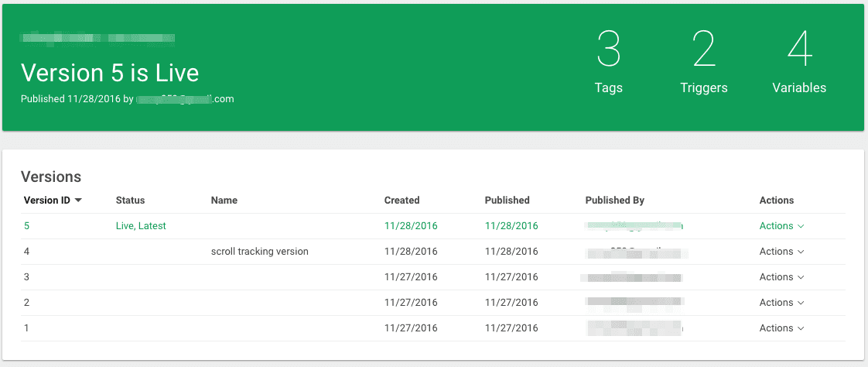Click the Published column header
868x367 pixels.
tap(507, 200)
